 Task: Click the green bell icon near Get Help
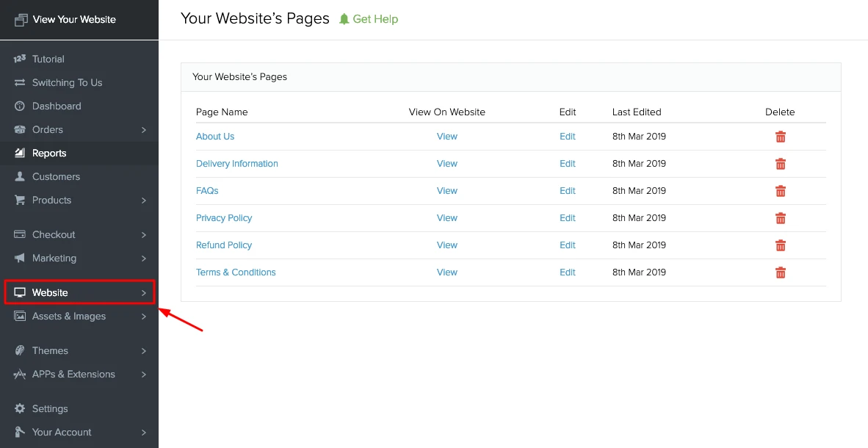tap(344, 19)
